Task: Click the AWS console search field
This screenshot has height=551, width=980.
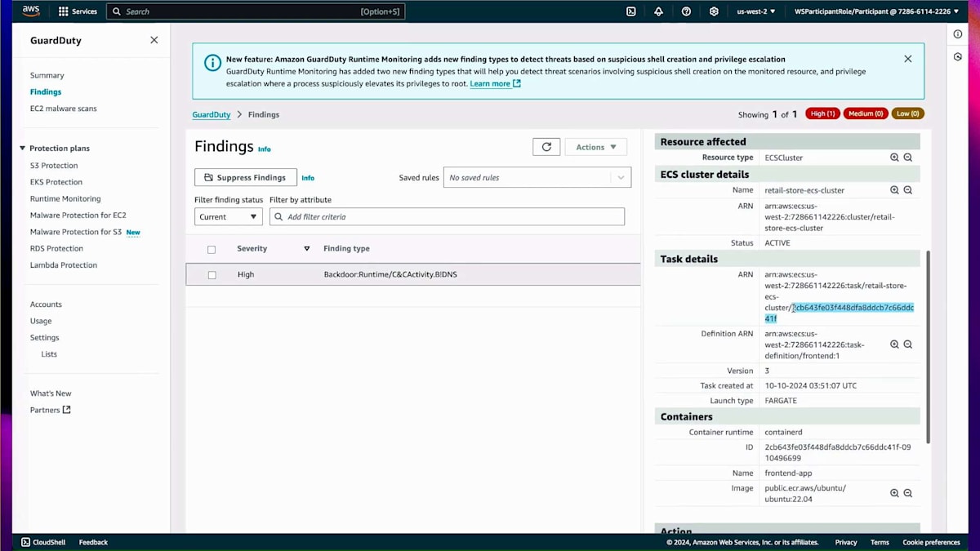Action: [x=256, y=11]
